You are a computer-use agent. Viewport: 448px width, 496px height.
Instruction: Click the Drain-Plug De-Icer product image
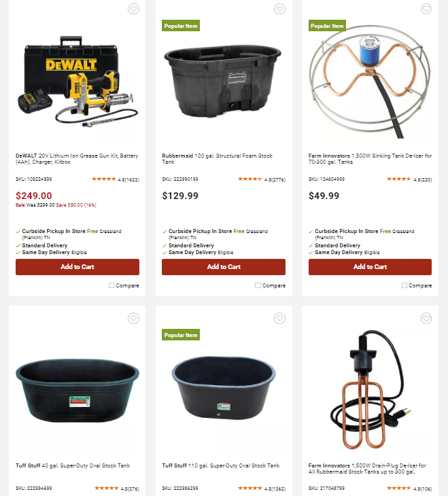click(x=370, y=390)
